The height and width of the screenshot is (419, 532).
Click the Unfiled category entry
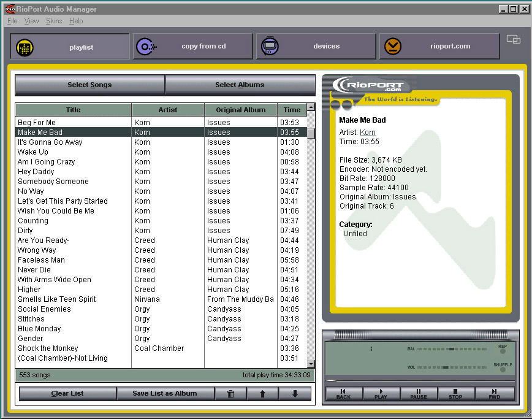pyautogui.click(x=355, y=234)
